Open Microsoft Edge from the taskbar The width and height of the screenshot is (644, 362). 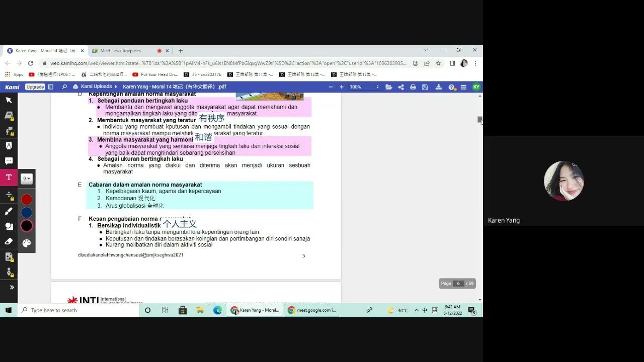[x=217, y=310]
